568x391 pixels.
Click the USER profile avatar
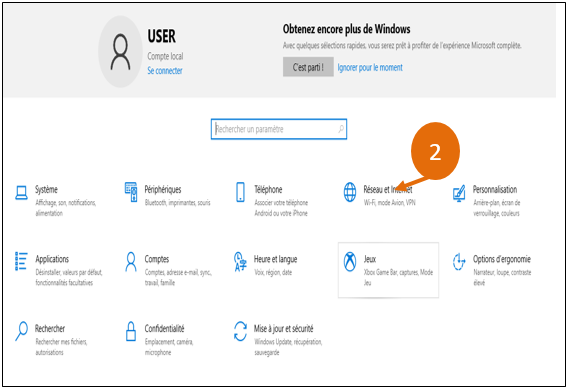click(x=120, y=52)
